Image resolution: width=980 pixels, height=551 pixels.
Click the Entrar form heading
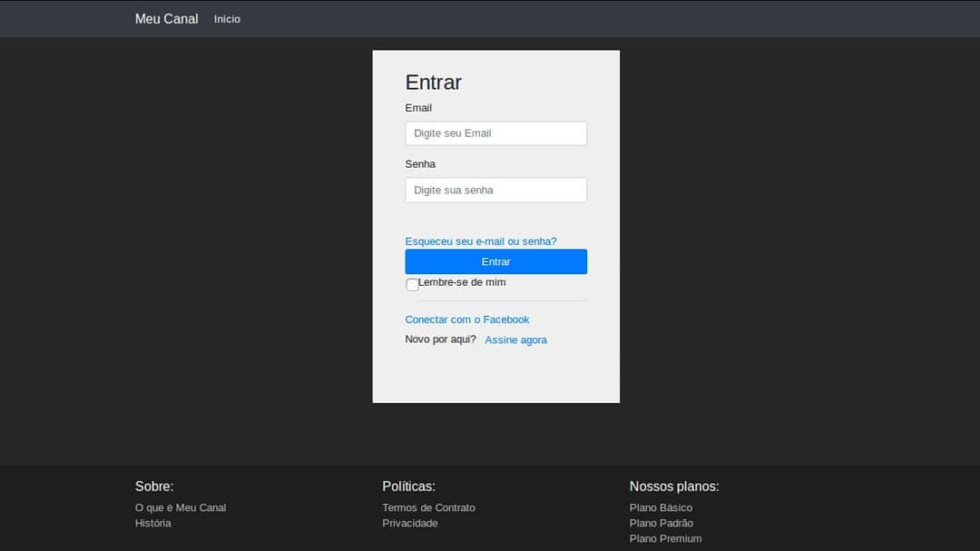pos(433,82)
